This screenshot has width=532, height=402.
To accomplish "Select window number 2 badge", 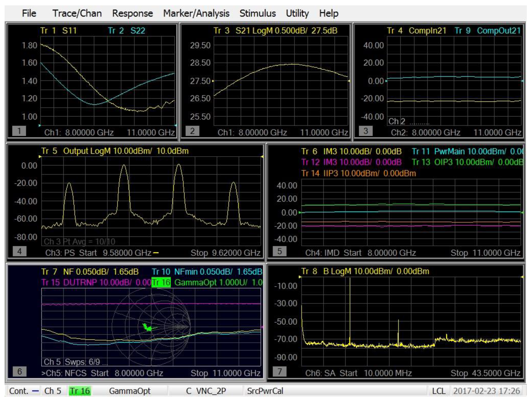I will (x=192, y=131).
